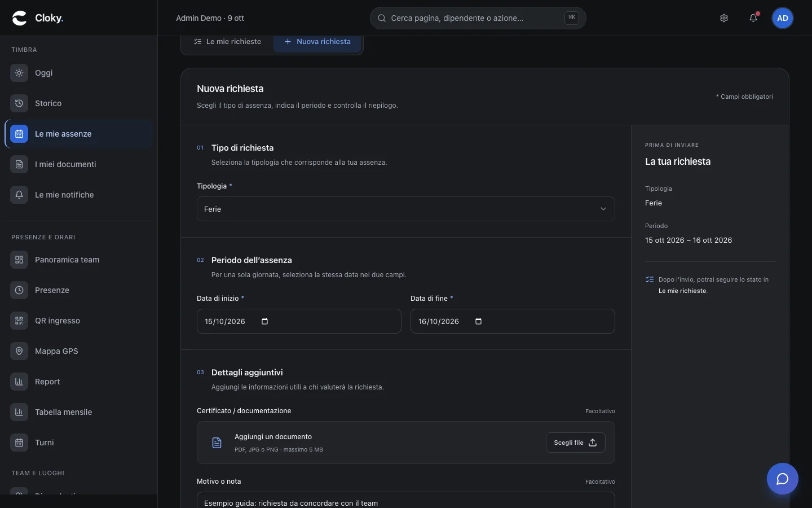The width and height of the screenshot is (812, 508).
Task: Open the chat support bubble
Action: click(x=783, y=479)
